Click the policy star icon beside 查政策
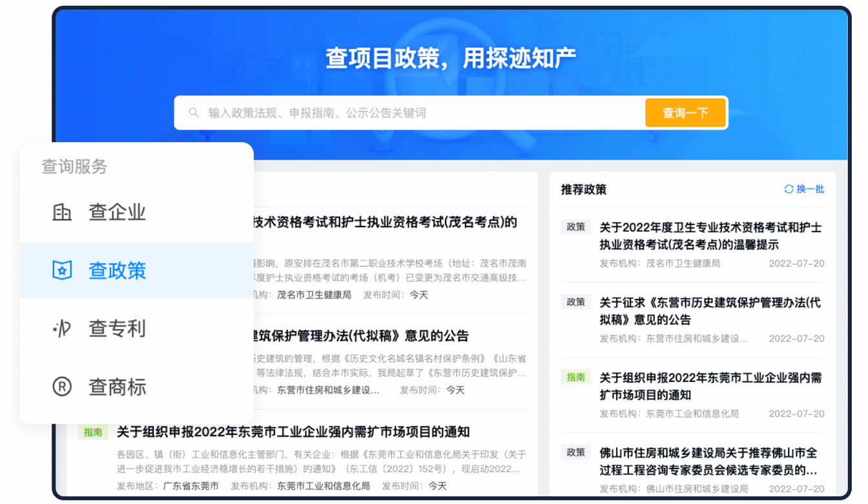 coord(62,270)
